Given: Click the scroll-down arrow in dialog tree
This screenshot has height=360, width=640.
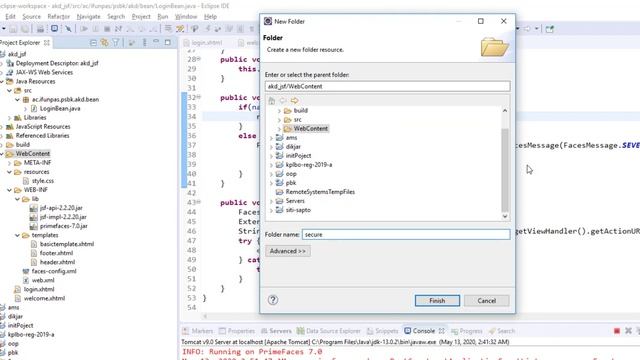Looking at the screenshot, I should point(505,216).
